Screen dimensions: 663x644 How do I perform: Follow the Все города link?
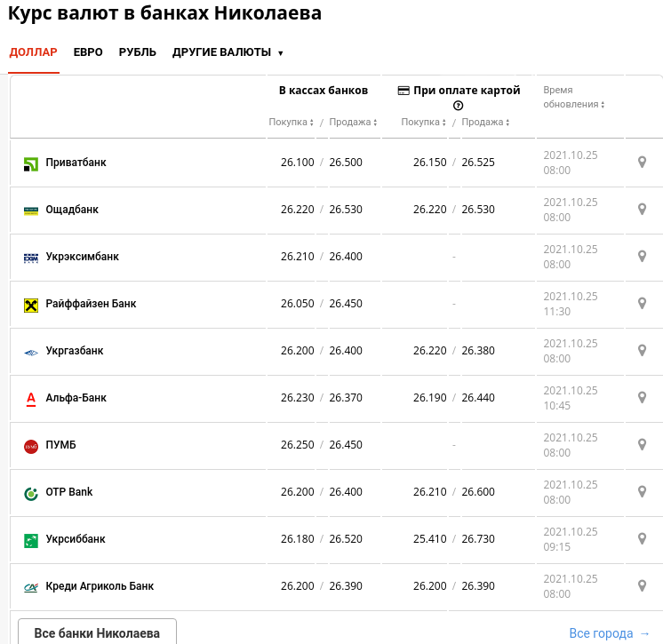click(609, 633)
